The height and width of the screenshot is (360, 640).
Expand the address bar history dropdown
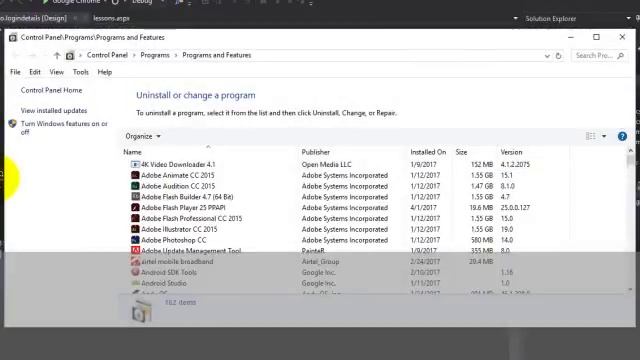pos(547,56)
